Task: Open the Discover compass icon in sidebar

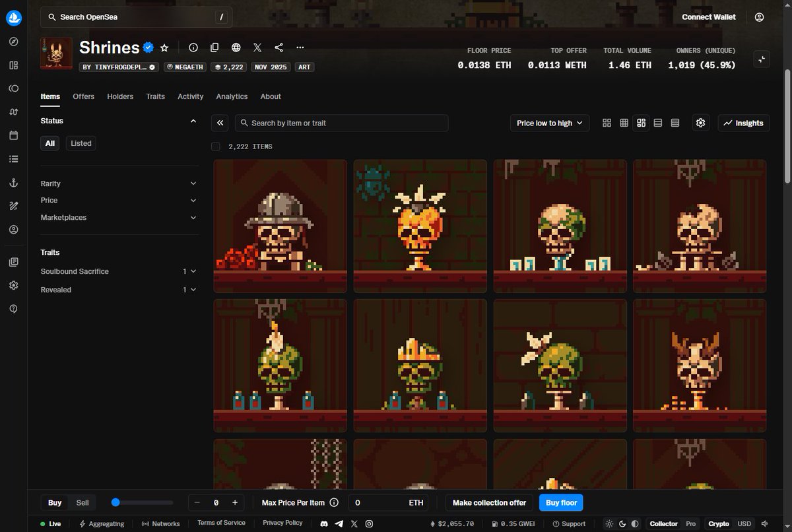Action: [14, 42]
